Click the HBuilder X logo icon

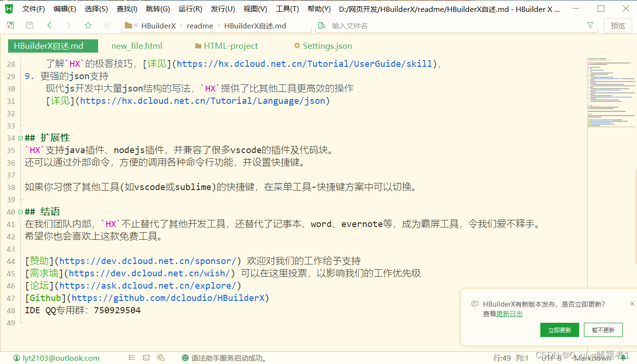(x=9, y=9)
